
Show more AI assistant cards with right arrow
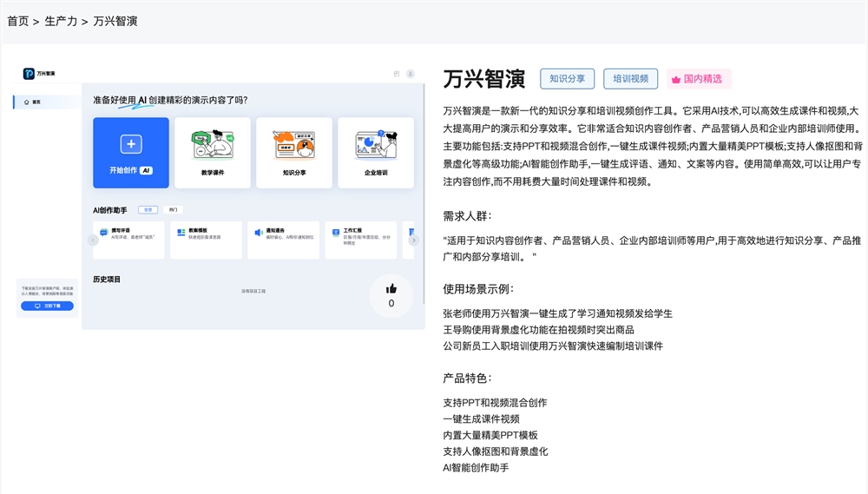[x=413, y=240]
